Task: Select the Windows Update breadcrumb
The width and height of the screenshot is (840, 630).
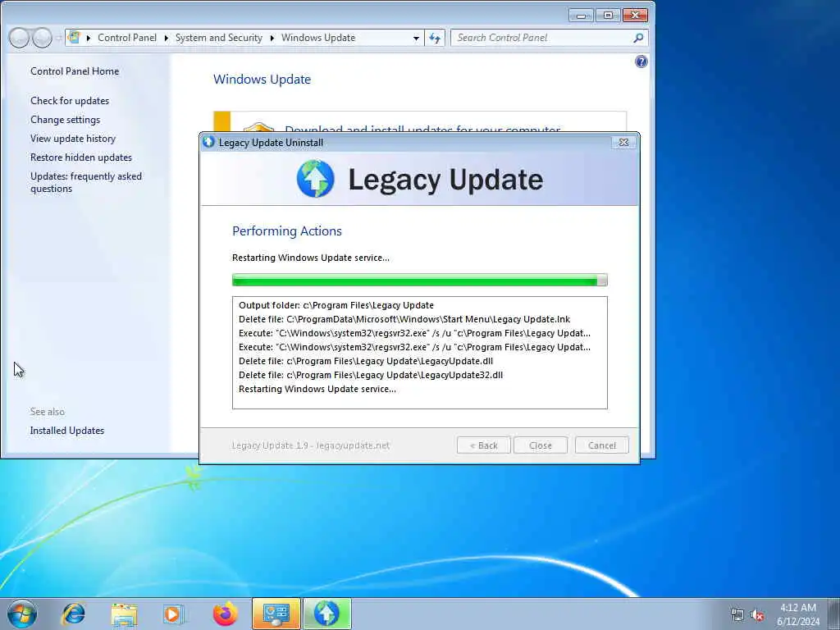Action: coord(318,38)
